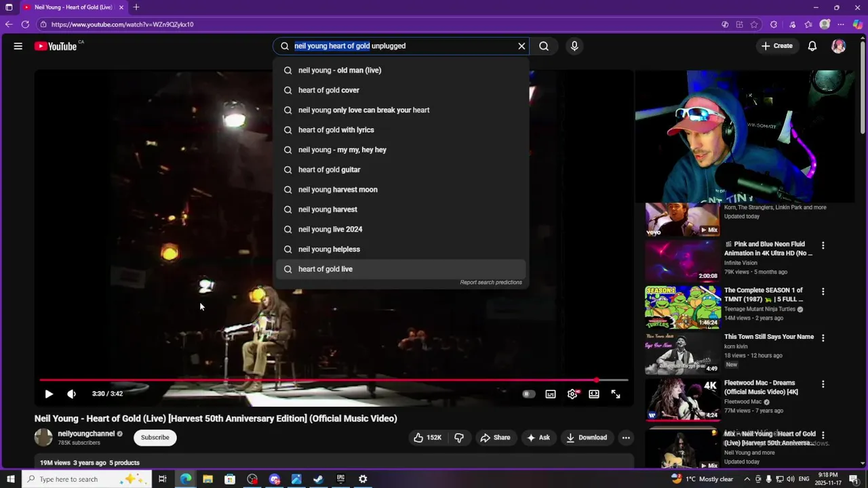868x488 pixels.
Task: Open the YouTube guide hamburger menu
Action: coord(18,46)
